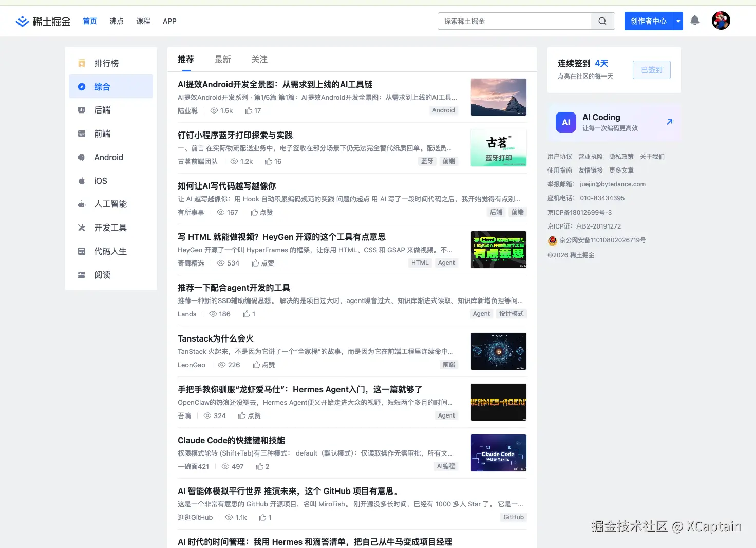Click 点赞 on Hermes Agent入门 article

[250, 415]
